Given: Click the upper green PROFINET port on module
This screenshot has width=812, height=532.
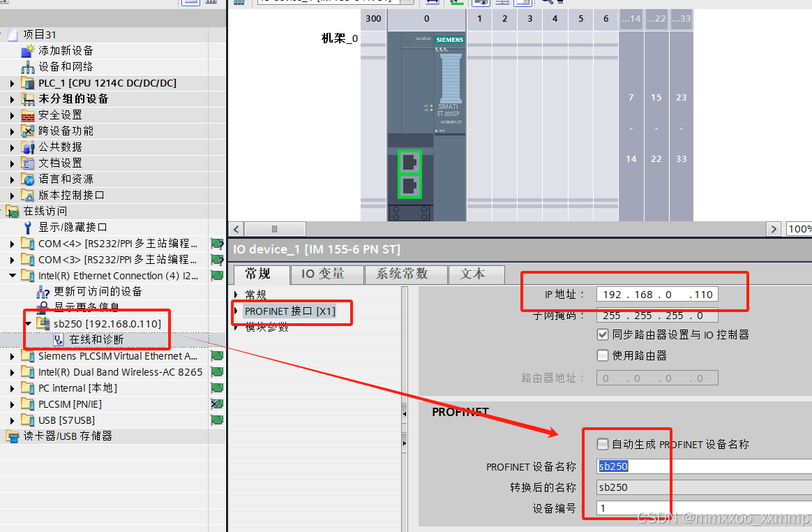Looking at the screenshot, I should (x=409, y=162).
